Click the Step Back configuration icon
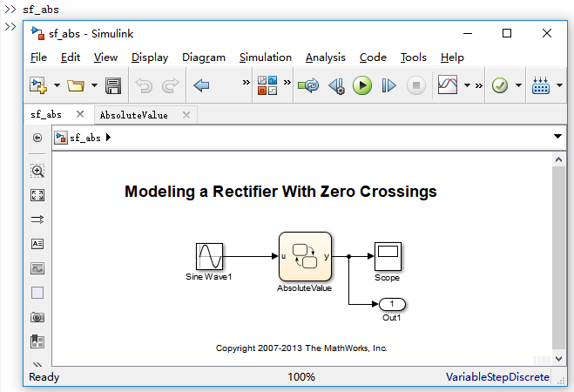This screenshot has width=574, height=392. click(336, 86)
